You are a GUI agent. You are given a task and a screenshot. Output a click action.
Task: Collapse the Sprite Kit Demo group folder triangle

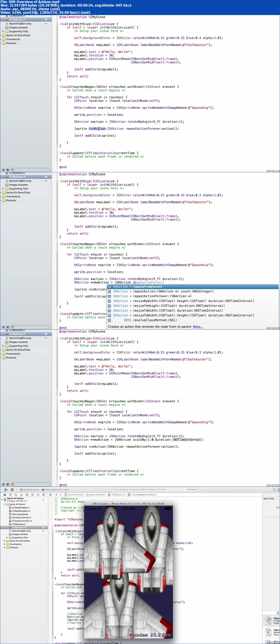click(5, 504)
